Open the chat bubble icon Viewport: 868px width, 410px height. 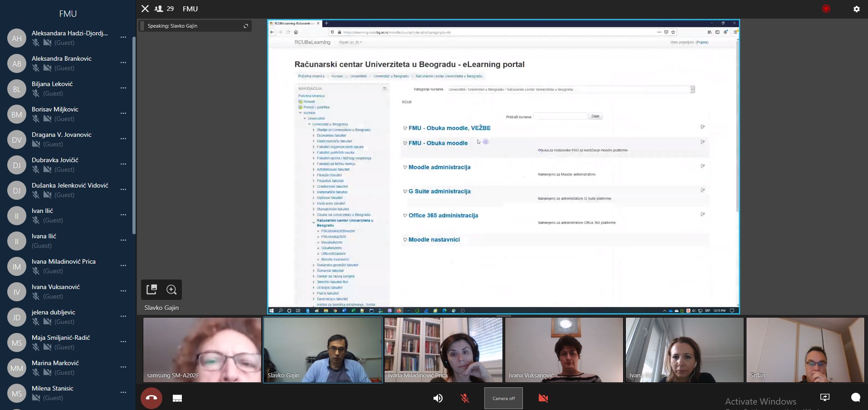click(856, 397)
